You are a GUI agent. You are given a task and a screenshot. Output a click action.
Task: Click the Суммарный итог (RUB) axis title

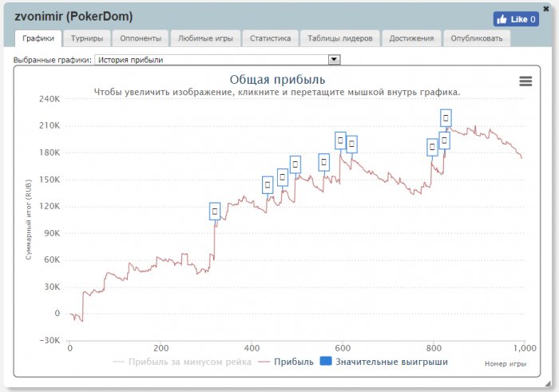(29, 220)
